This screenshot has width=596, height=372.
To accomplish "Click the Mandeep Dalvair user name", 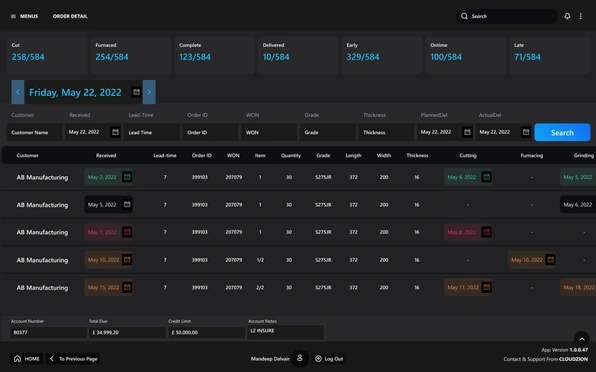I will (x=270, y=359).
